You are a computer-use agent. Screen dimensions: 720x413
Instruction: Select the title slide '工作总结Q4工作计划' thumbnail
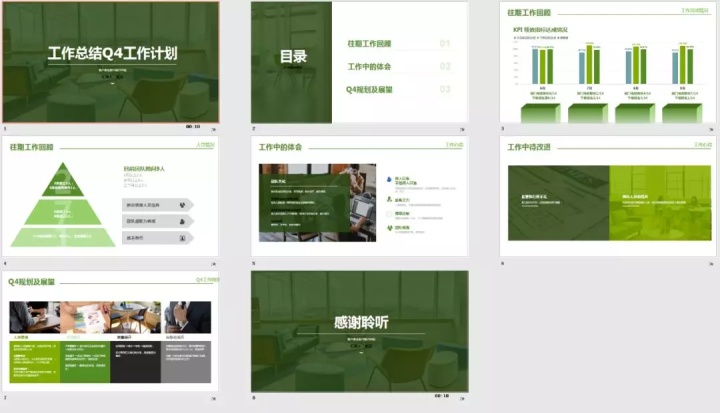click(x=111, y=62)
